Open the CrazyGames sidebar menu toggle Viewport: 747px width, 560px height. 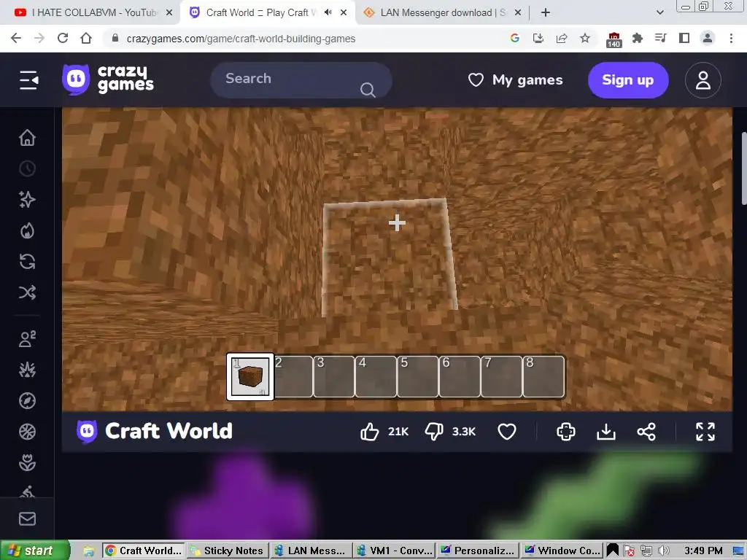[x=28, y=80]
